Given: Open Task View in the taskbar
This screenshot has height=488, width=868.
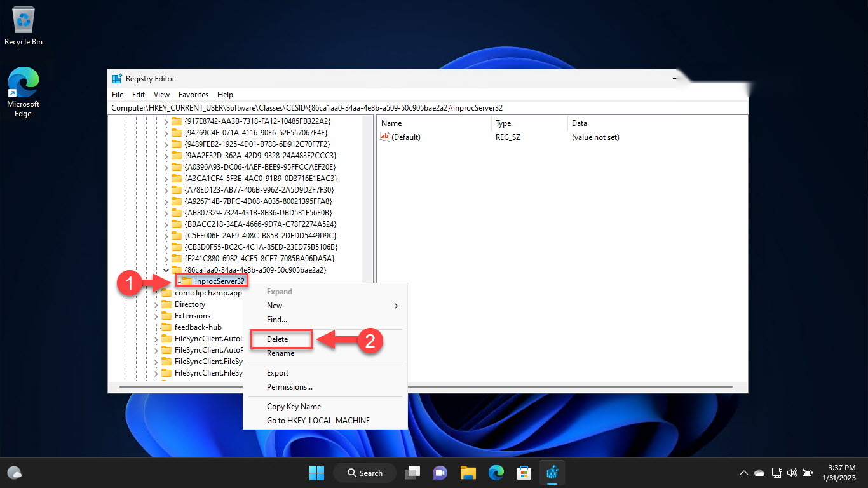Looking at the screenshot, I should coord(413,473).
